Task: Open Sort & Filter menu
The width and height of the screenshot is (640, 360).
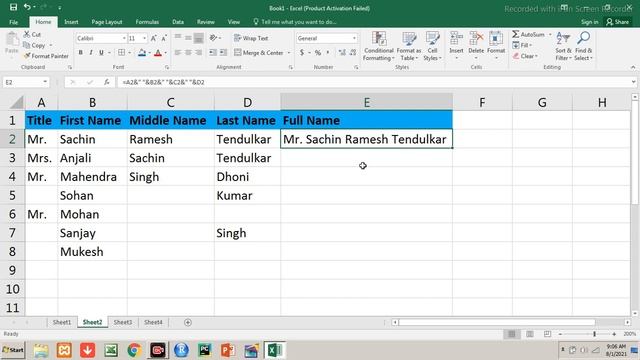Action: pos(563,46)
